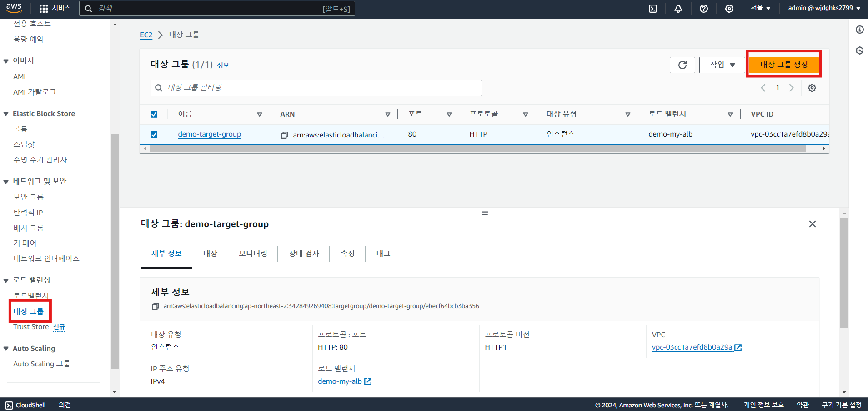The image size is (868, 411).
Task: Open the 작업 actions dropdown
Action: (x=722, y=65)
